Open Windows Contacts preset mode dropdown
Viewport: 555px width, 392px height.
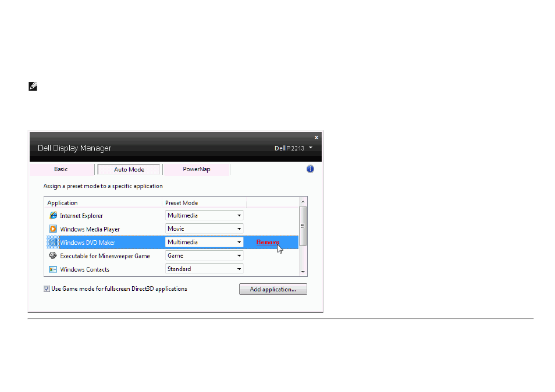pos(204,269)
